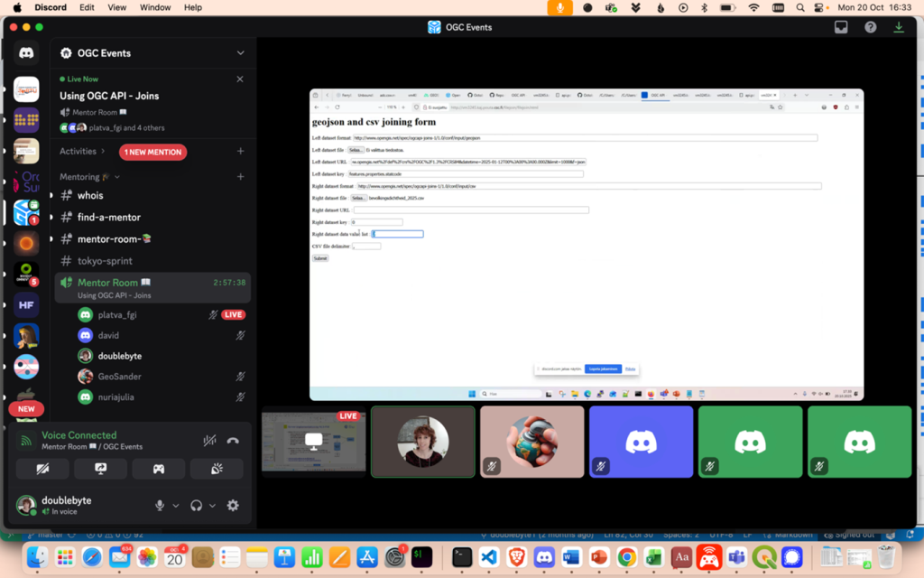The image size is (924, 578).
Task: Mute microphone next to doublebyte
Action: click(x=160, y=506)
